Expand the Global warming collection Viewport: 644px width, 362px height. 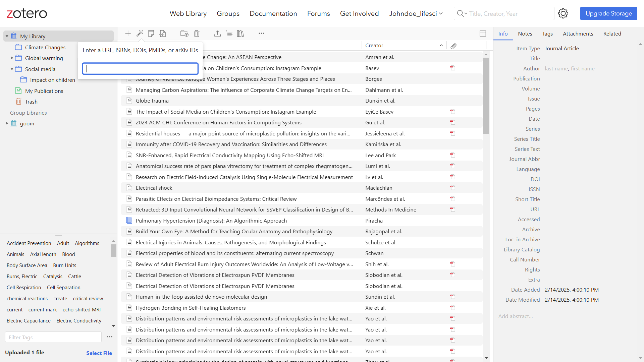(12, 58)
